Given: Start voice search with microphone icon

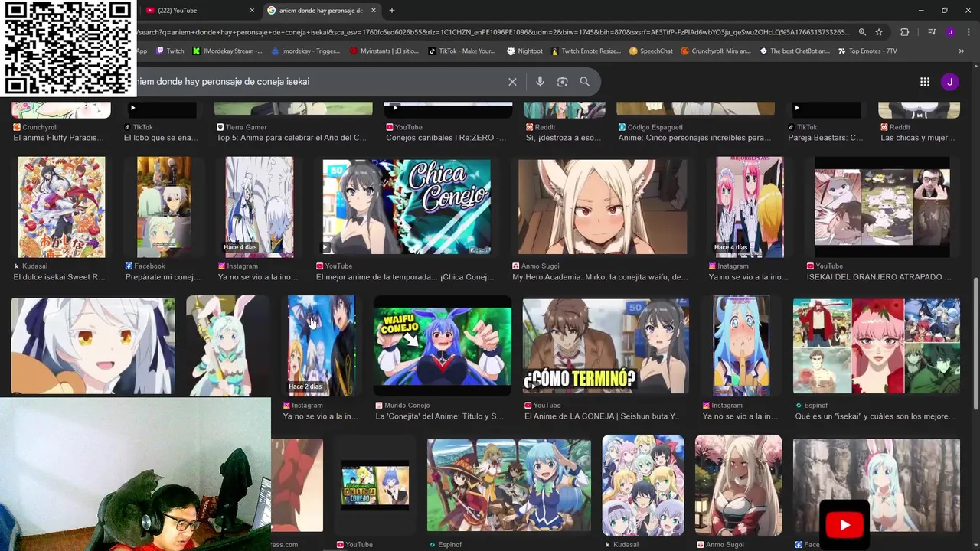Looking at the screenshot, I should (x=540, y=82).
